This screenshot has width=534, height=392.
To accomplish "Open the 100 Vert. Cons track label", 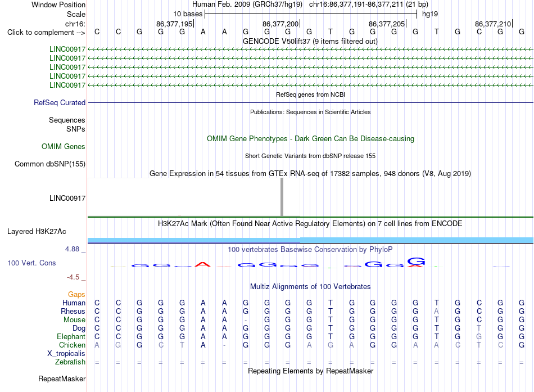I will point(31,263).
